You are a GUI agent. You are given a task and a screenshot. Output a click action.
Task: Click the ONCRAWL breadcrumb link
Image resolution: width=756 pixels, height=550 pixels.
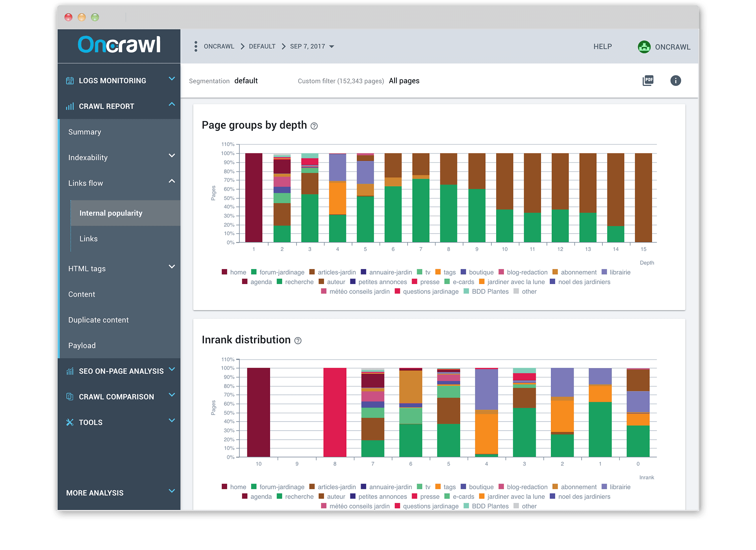(x=219, y=46)
